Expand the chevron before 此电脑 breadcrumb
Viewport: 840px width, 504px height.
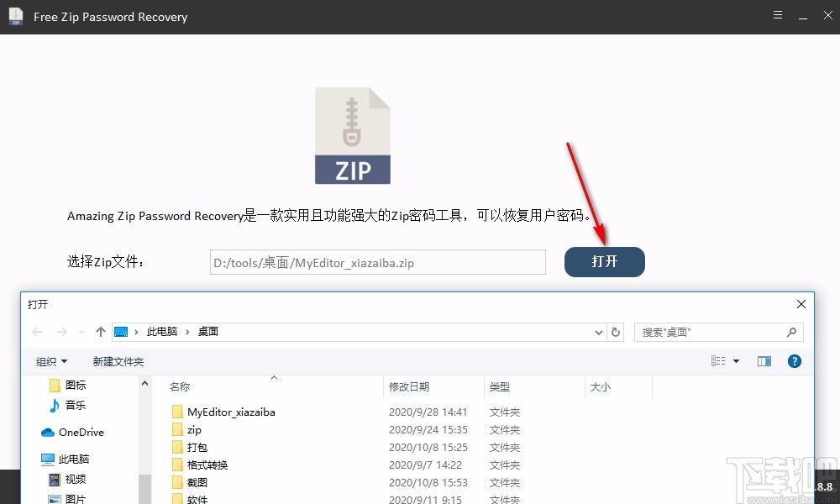[x=136, y=332]
